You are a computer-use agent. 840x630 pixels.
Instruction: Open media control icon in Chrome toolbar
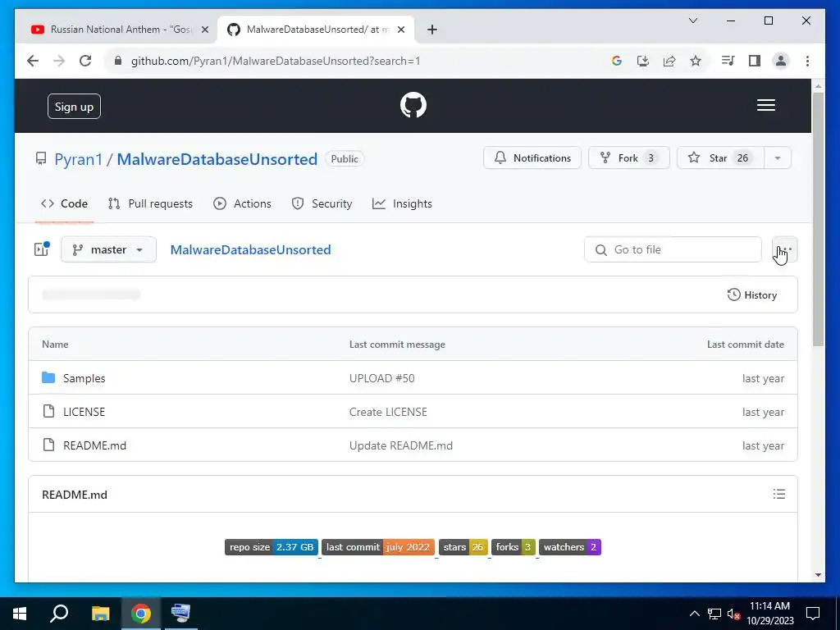coord(728,61)
